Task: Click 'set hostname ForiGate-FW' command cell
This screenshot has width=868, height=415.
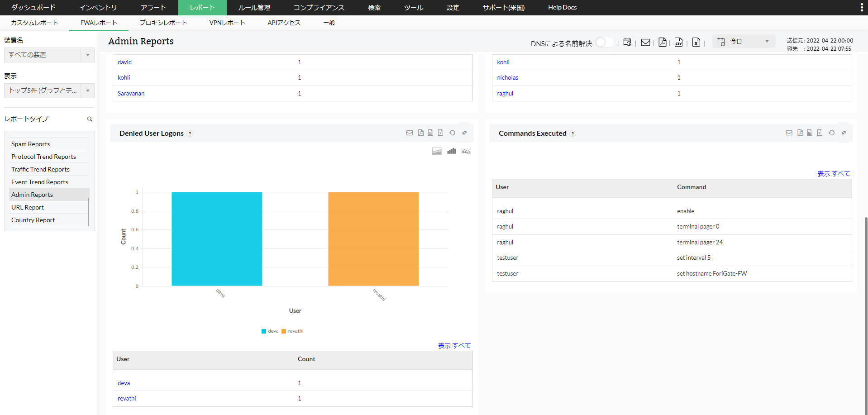Action: pos(712,273)
